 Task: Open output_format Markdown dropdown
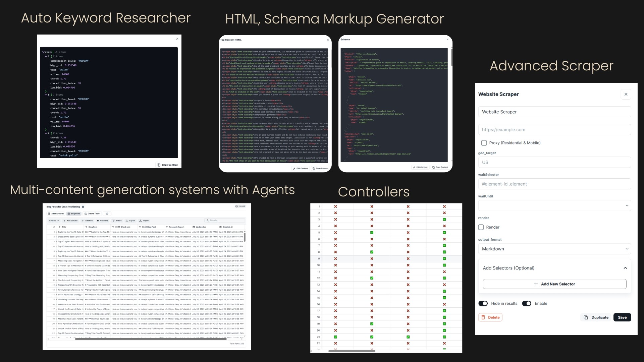[554, 249]
